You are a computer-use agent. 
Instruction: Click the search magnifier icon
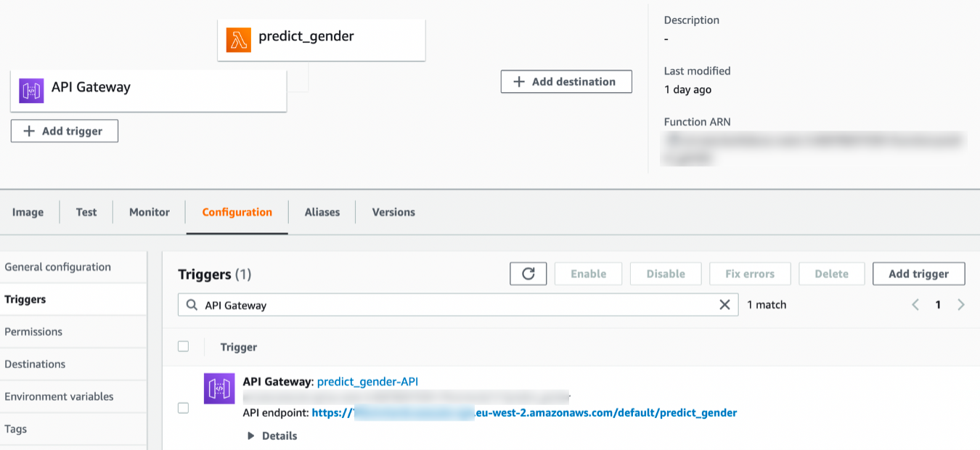(x=190, y=305)
